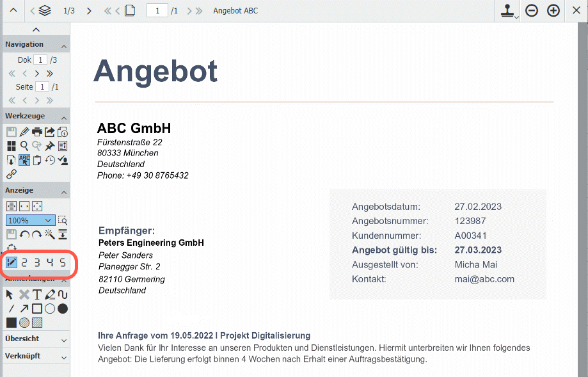Enable annotation view 2 in Anzeige

pyautogui.click(x=24, y=262)
